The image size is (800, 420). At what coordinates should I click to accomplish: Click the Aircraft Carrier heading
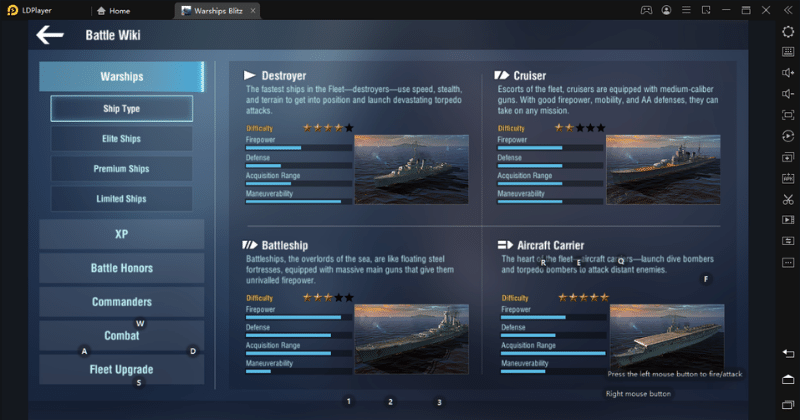pyautogui.click(x=551, y=245)
